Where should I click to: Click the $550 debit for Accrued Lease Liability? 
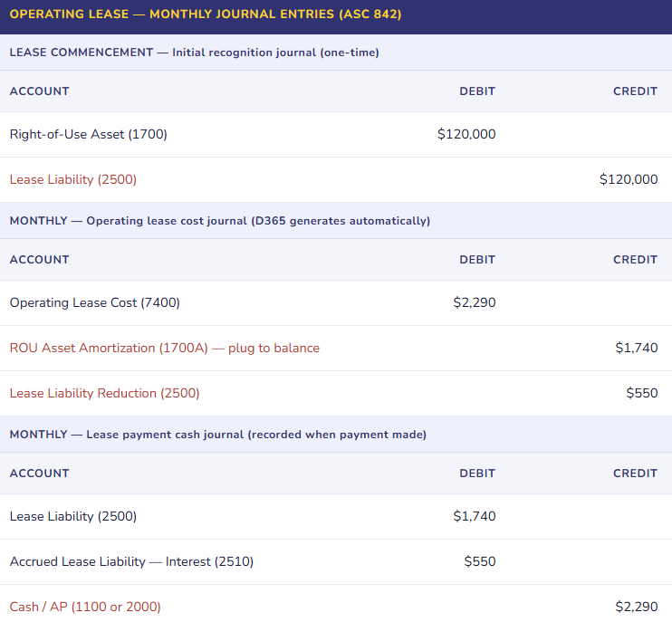(480, 561)
